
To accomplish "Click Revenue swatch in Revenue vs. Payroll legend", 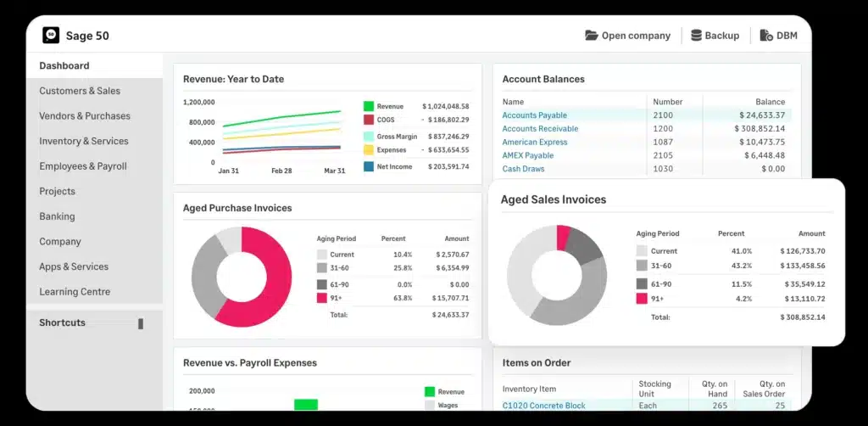I will tap(430, 392).
